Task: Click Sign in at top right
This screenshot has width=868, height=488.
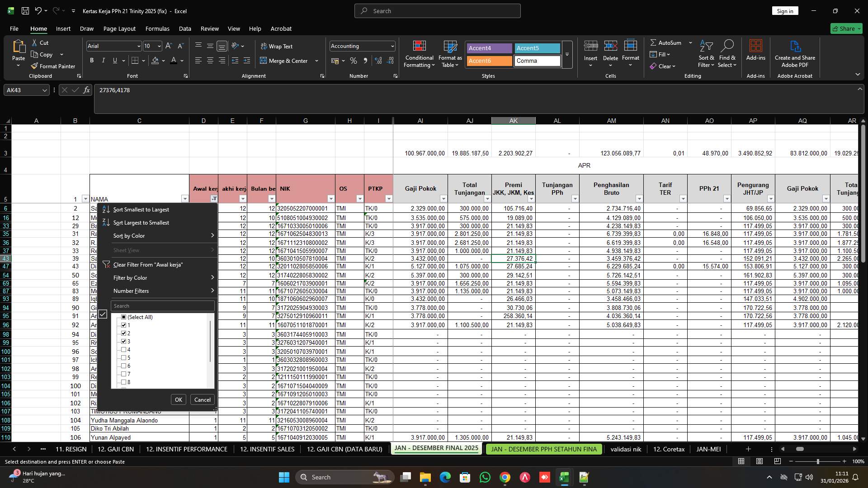Action: [x=785, y=10]
